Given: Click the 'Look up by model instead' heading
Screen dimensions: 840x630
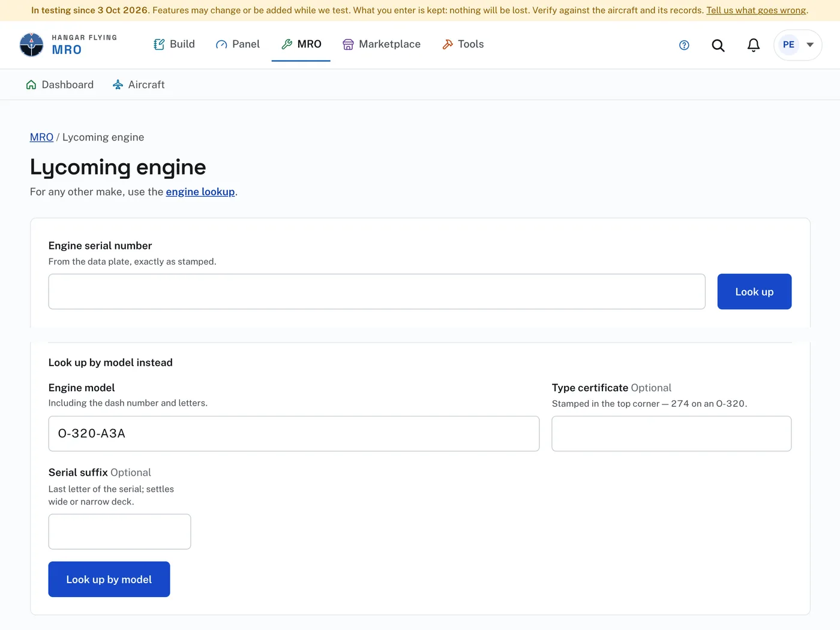Looking at the screenshot, I should [110, 362].
